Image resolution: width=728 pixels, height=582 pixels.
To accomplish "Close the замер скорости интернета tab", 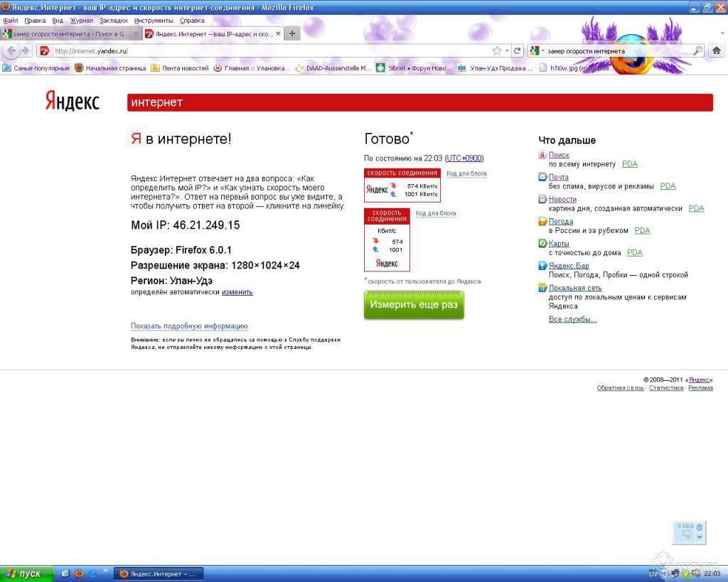I will pyautogui.click(x=136, y=33).
